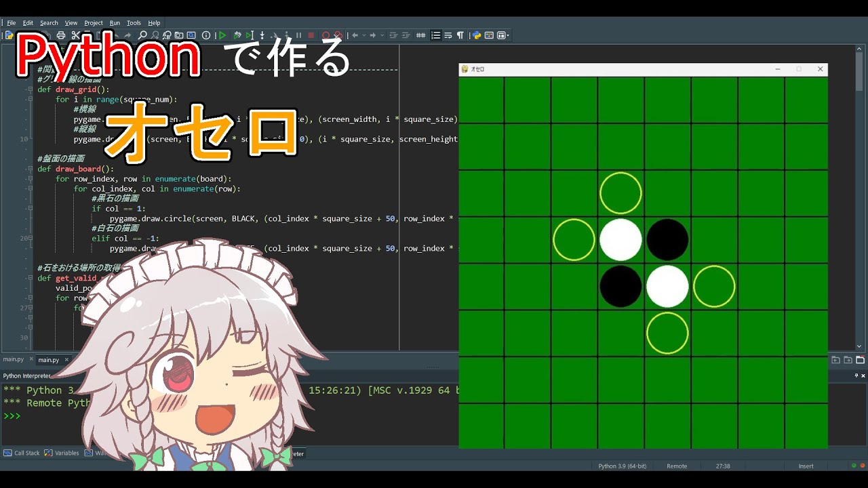Click the Find Next icon
868x488 pixels.
pos(155,35)
